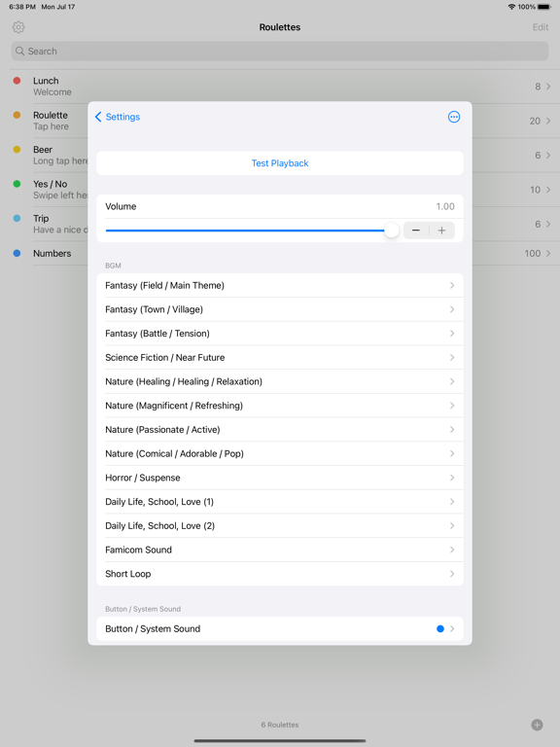Expand Nature (Passionate / Active) chevron

click(452, 430)
